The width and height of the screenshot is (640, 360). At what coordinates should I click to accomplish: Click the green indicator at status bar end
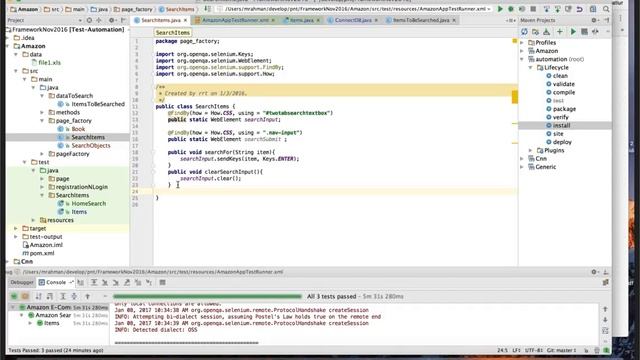click(607, 350)
